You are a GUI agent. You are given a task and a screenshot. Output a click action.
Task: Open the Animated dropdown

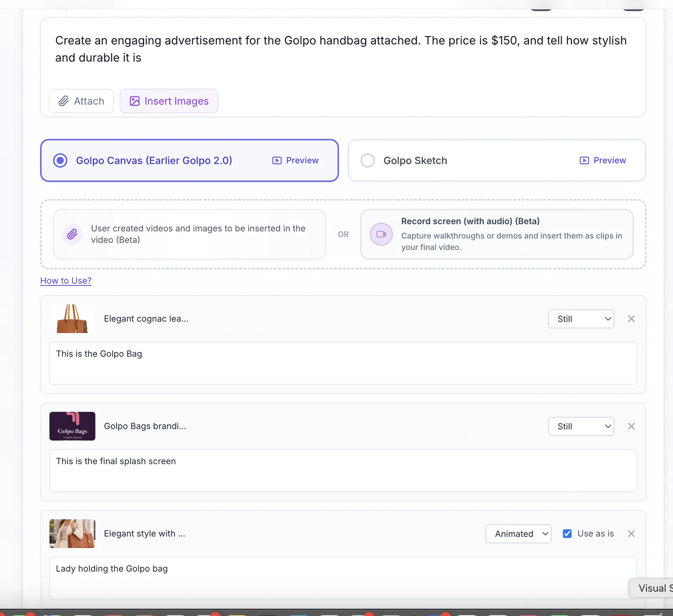(x=518, y=534)
